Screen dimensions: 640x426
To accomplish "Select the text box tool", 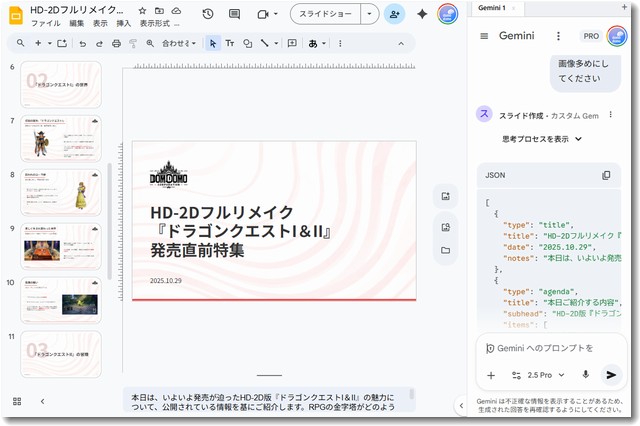I will pyautogui.click(x=229, y=44).
